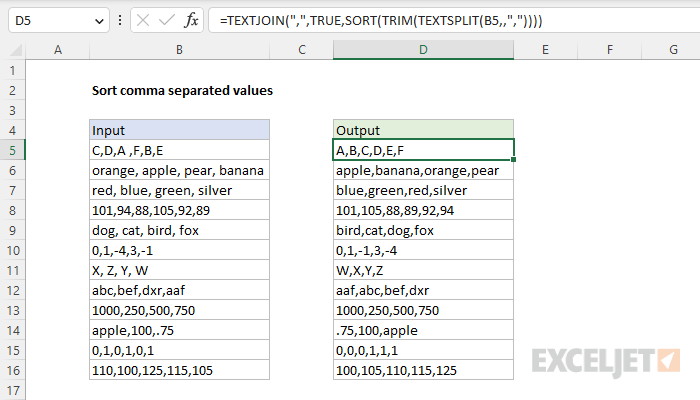Select cell '101,94,88,105,92,89'

pos(179,210)
